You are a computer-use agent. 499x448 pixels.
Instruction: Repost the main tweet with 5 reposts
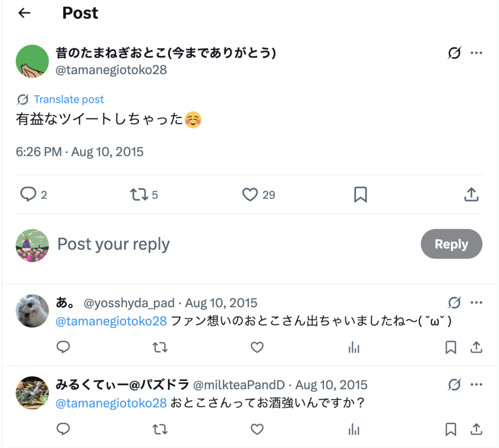click(139, 195)
